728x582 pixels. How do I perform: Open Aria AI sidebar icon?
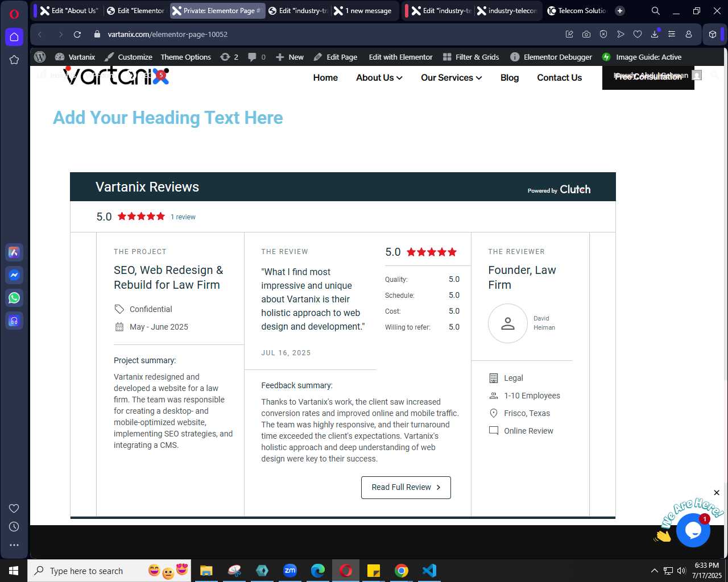pyautogui.click(x=14, y=252)
